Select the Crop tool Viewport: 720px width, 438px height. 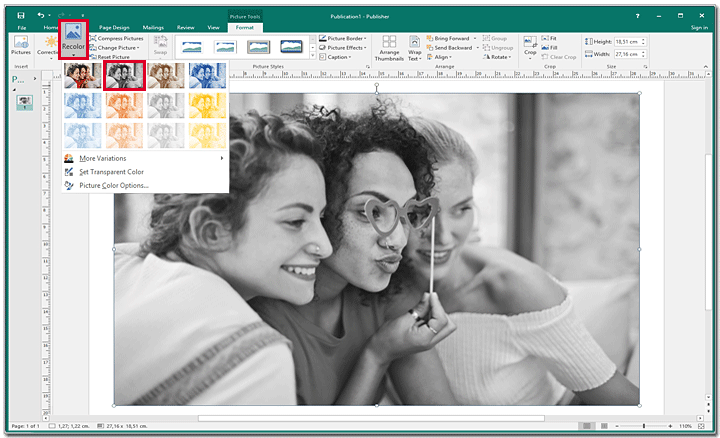click(x=530, y=44)
